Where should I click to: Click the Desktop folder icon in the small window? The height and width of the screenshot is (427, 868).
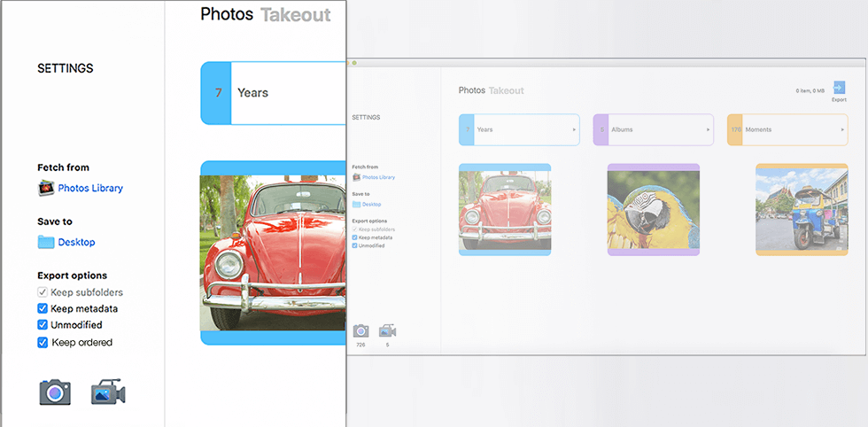(x=356, y=205)
